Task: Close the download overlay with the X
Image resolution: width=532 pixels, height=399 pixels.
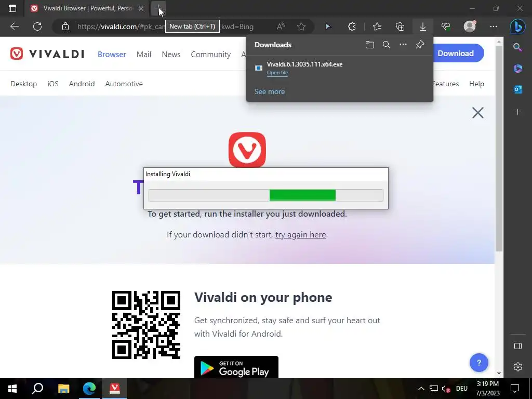Action: coord(478,113)
